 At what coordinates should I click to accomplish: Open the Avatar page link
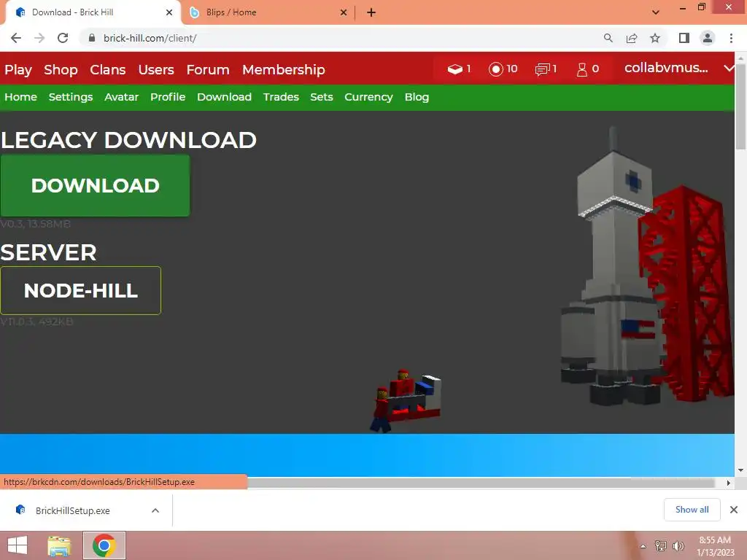(122, 97)
